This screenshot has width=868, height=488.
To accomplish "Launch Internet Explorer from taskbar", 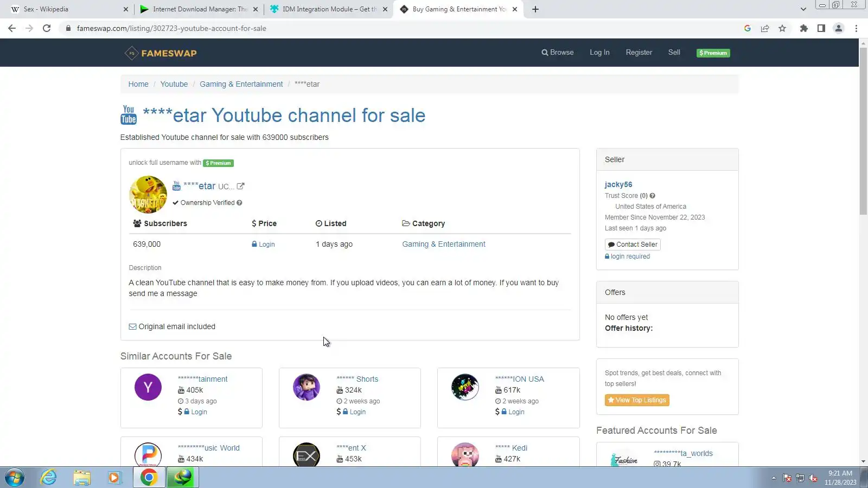I will tap(49, 478).
